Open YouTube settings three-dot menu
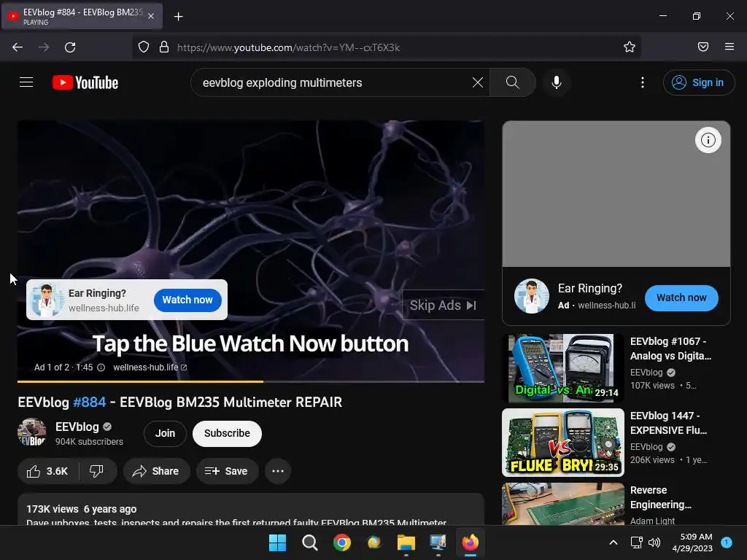Viewport: 747px width, 560px height. click(642, 82)
